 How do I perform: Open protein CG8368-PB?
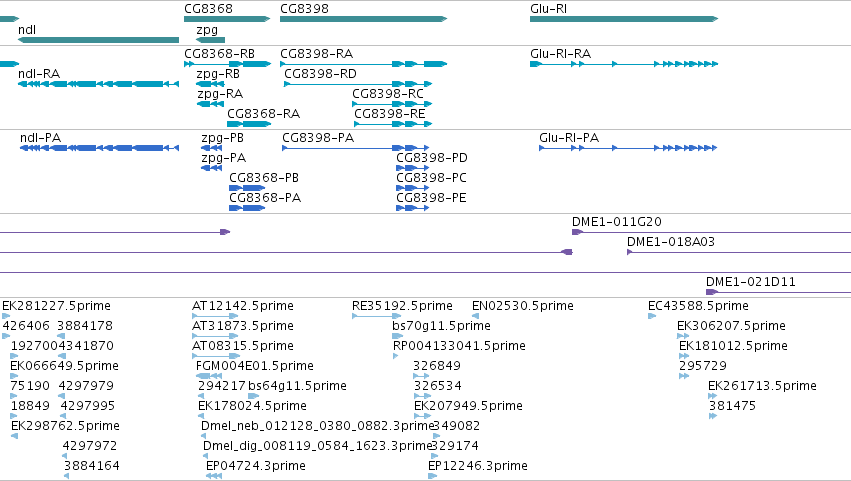(x=264, y=178)
